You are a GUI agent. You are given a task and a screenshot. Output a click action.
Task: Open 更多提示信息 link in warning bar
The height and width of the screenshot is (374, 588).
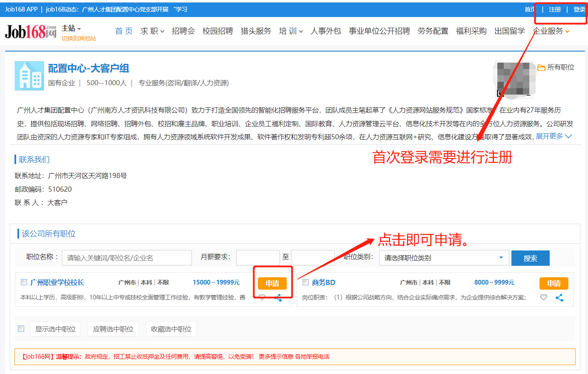[276, 357]
